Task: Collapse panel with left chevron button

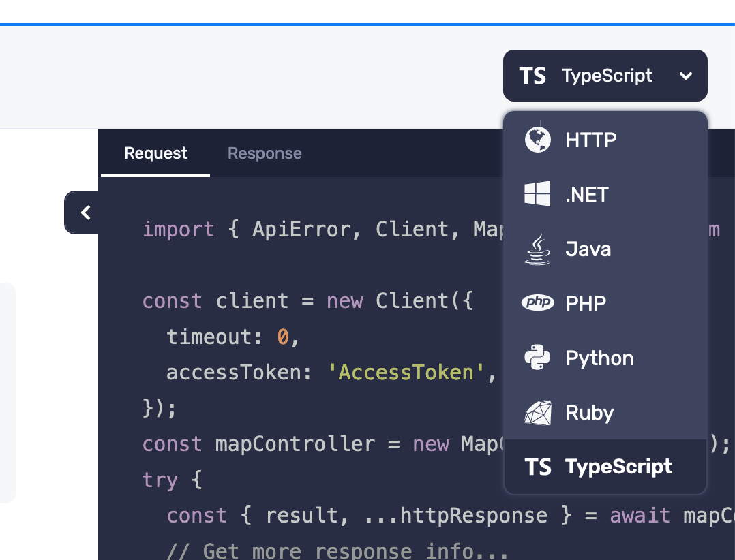Action: coord(82,213)
